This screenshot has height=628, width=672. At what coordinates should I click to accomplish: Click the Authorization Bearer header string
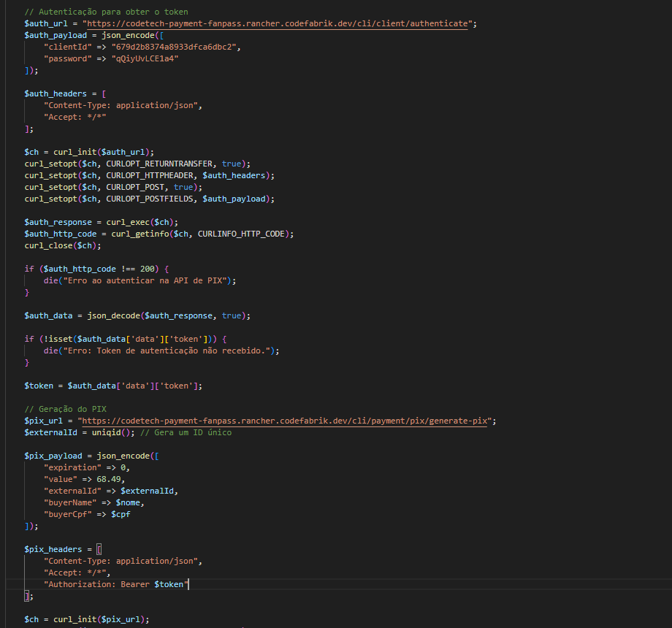click(117, 584)
